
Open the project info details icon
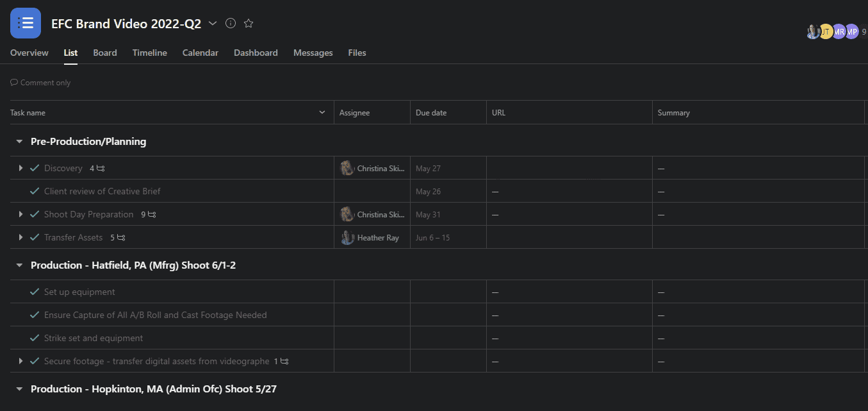point(231,23)
